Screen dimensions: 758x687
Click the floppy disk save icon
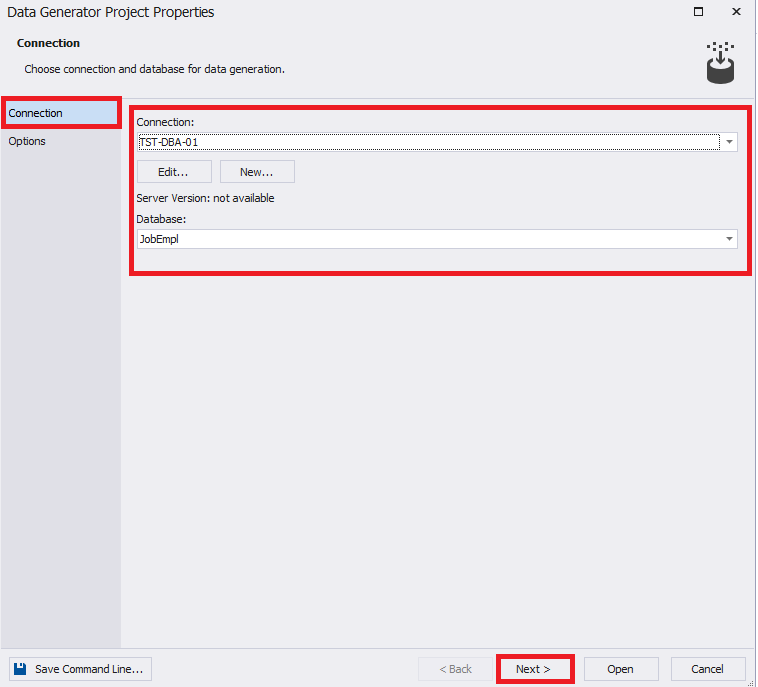click(x=20, y=669)
